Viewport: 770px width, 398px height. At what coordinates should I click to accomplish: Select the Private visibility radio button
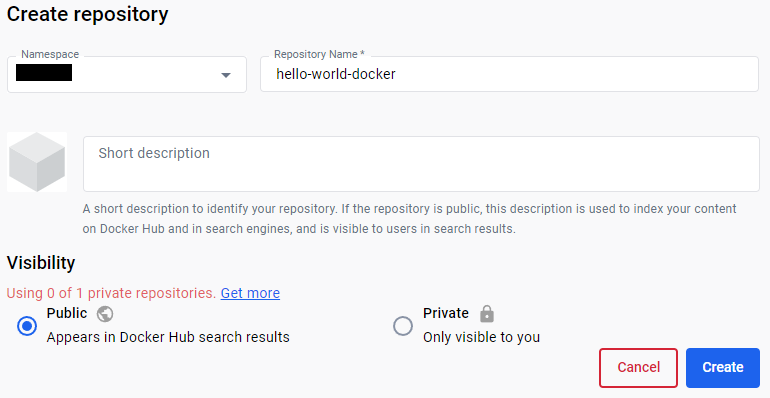403,326
